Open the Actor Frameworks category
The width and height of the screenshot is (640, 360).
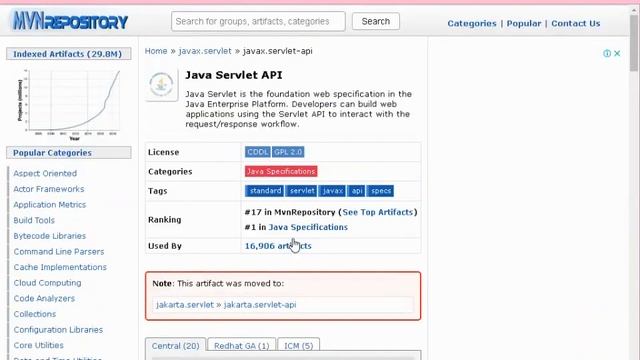tap(49, 189)
